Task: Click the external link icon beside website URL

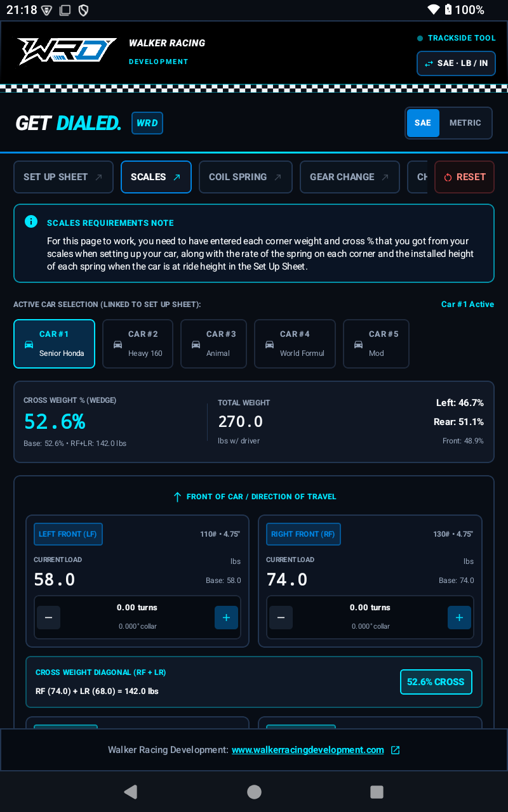Action: [395, 750]
